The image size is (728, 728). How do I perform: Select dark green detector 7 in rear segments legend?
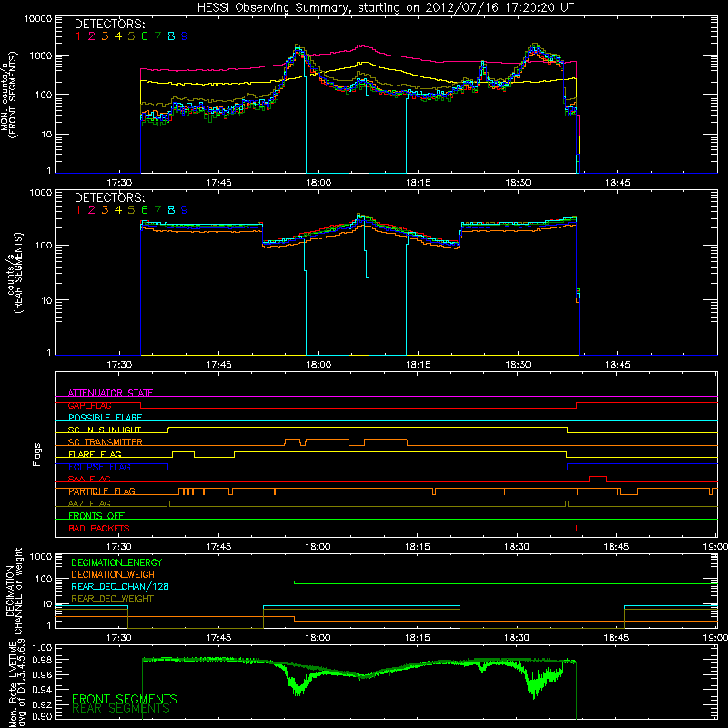coord(157,210)
